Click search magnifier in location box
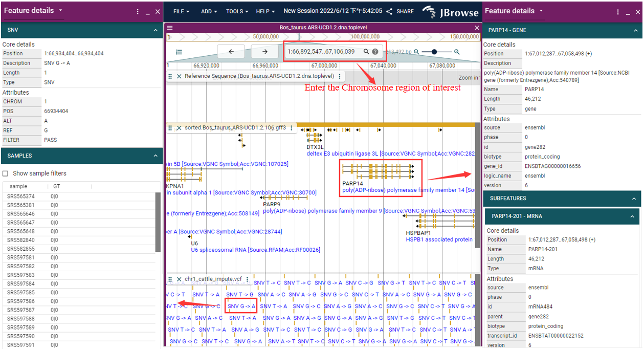Screen dimensions: 644x350 366,52
